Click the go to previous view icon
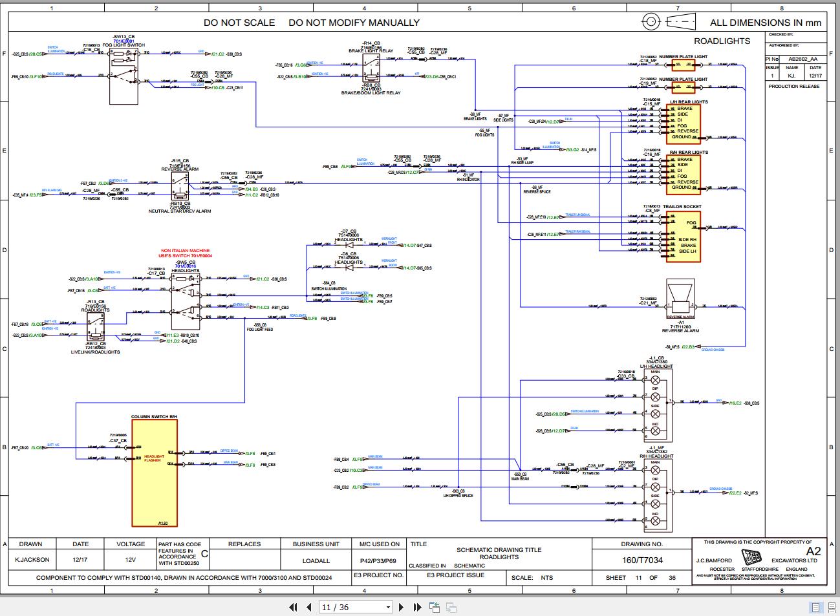The width and height of the screenshot is (840, 616). click(x=435, y=607)
